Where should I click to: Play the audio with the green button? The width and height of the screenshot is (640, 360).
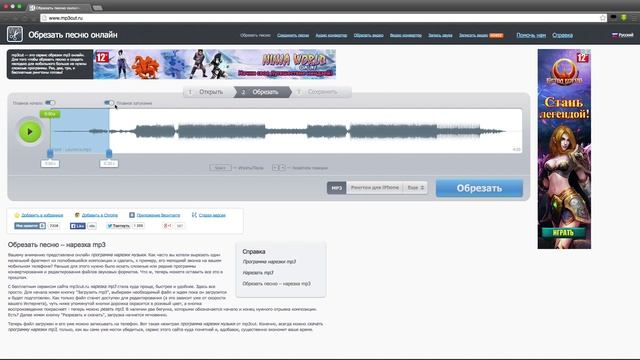pos(30,131)
